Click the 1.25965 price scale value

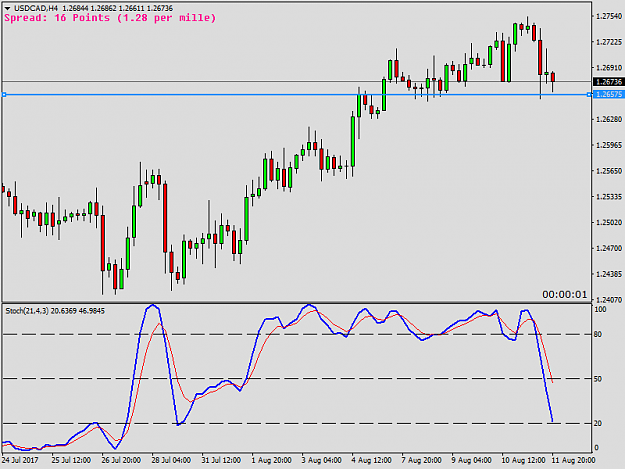tap(609, 145)
